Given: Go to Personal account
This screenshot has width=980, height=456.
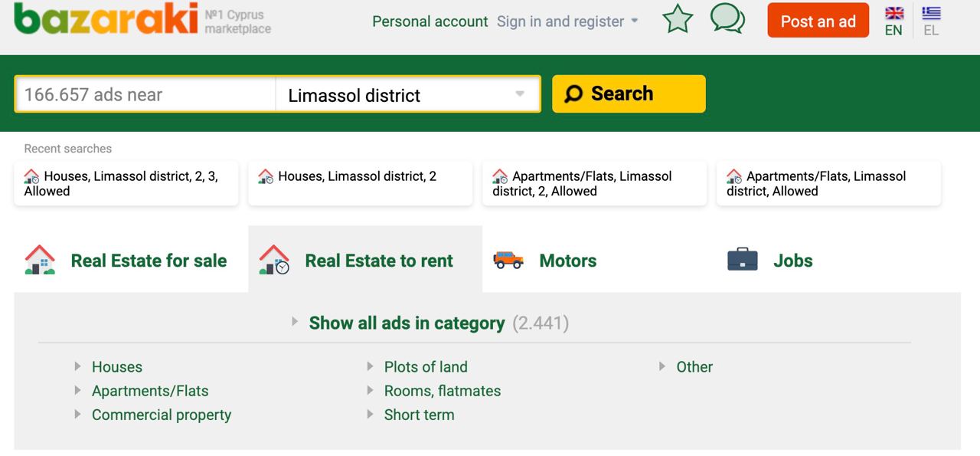Looking at the screenshot, I should click(430, 21).
